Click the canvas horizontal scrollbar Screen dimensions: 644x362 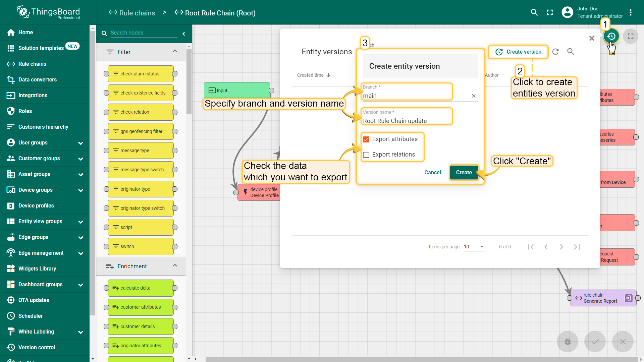coord(421,359)
